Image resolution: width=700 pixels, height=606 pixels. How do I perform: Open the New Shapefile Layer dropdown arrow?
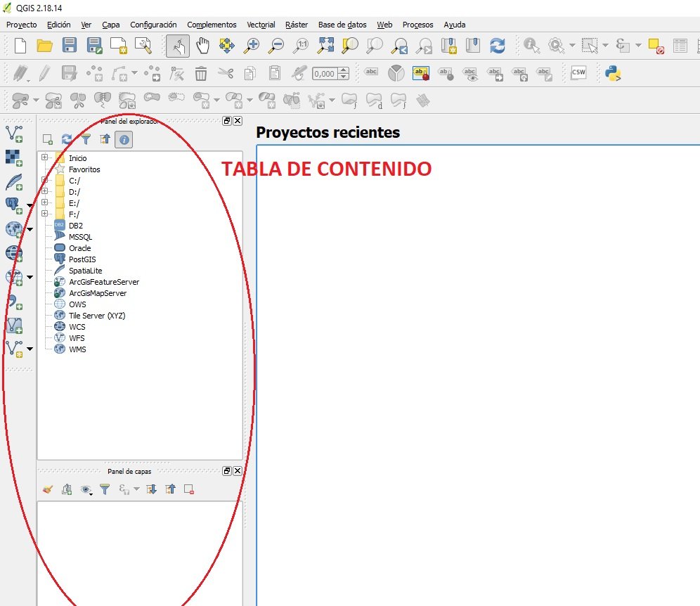click(x=30, y=349)
